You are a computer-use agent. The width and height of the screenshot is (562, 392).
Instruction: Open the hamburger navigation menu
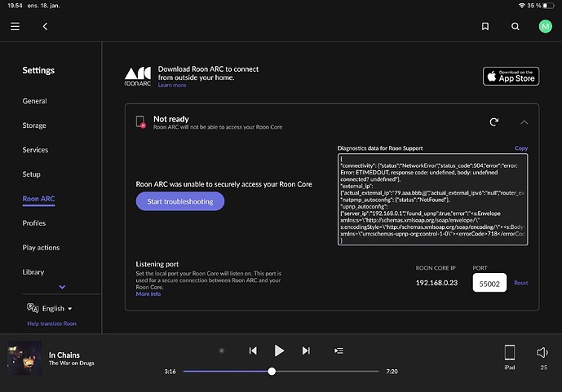[x=15, y=27]
